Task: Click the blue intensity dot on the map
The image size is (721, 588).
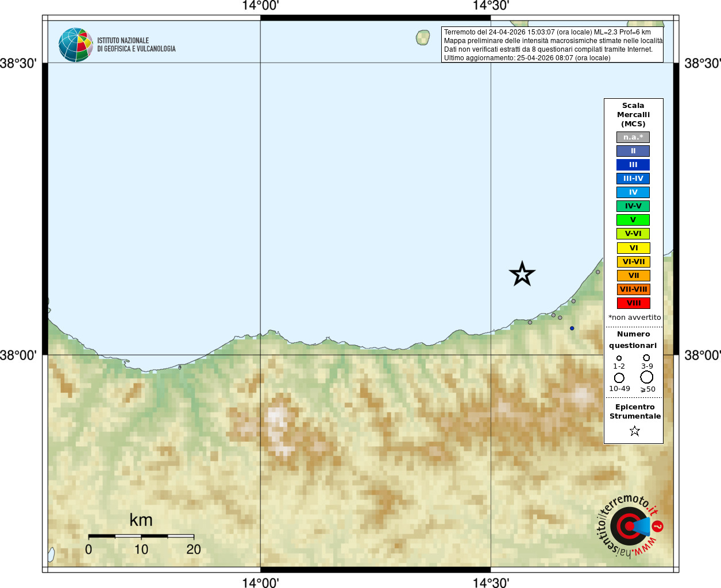Action: 572,328
